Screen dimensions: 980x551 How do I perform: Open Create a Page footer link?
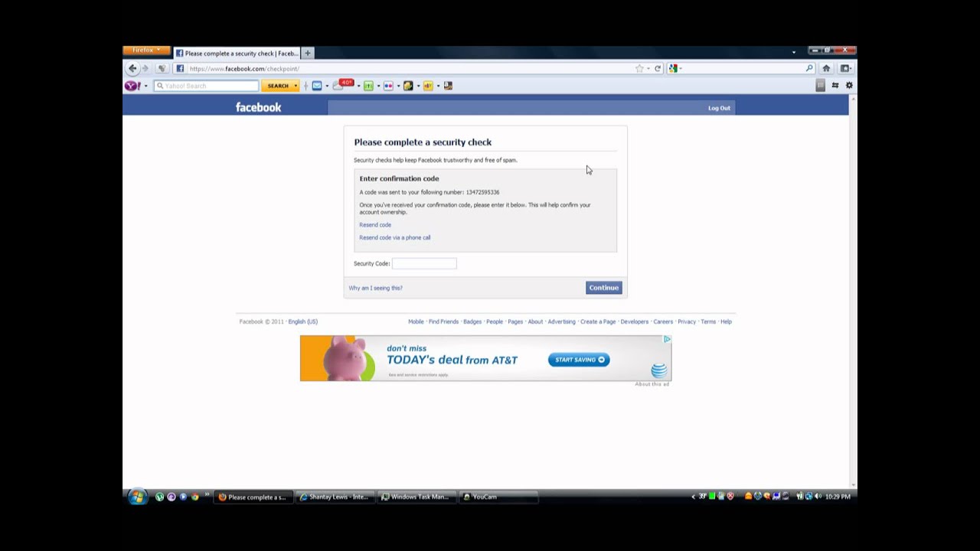coord(598,321)
